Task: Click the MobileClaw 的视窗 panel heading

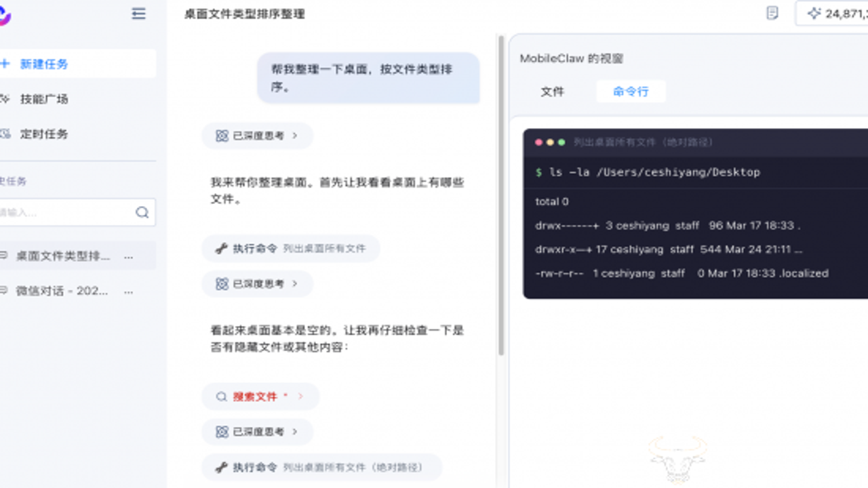Action: click(571, 58)
